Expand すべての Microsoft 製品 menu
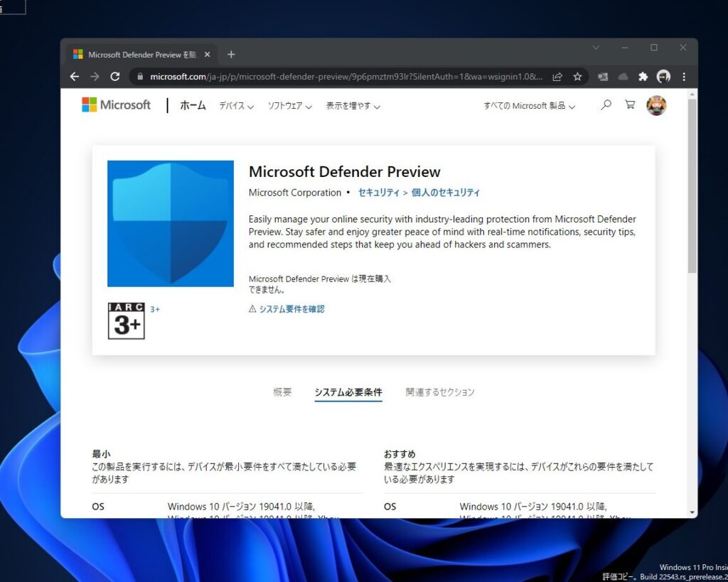Screen dimensions: 728x582 point(529,106)
